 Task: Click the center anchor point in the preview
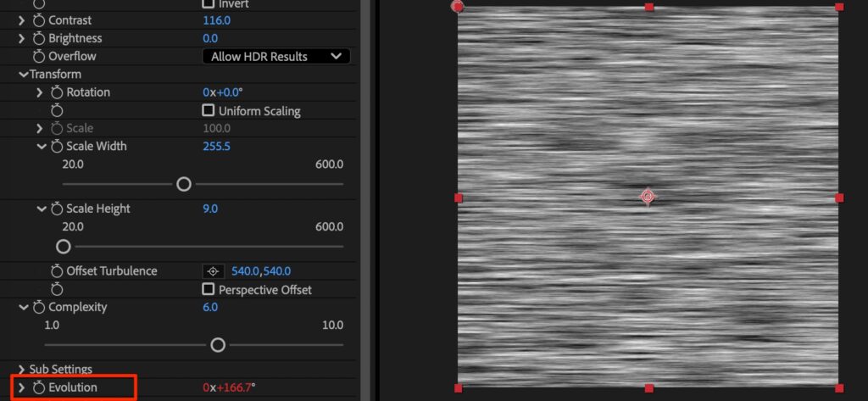648,197
